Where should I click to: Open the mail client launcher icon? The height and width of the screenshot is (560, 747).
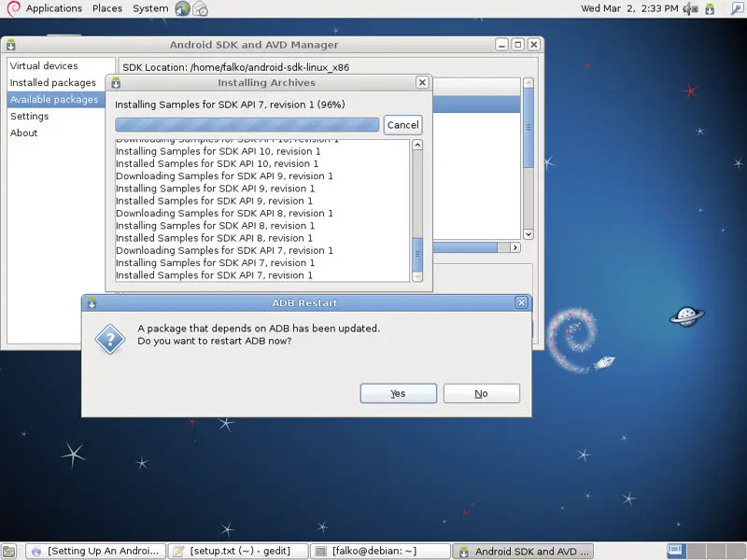[200, 8]
